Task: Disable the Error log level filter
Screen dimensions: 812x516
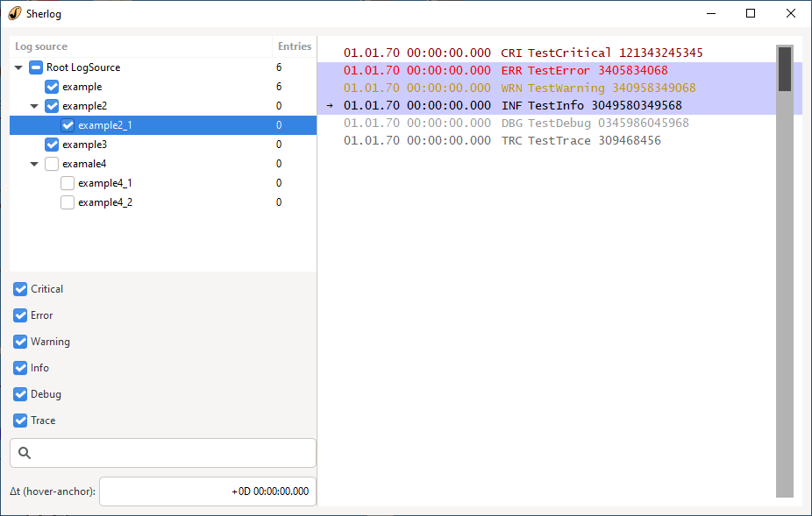Action: pyautogui.click(x=19, y=315)
